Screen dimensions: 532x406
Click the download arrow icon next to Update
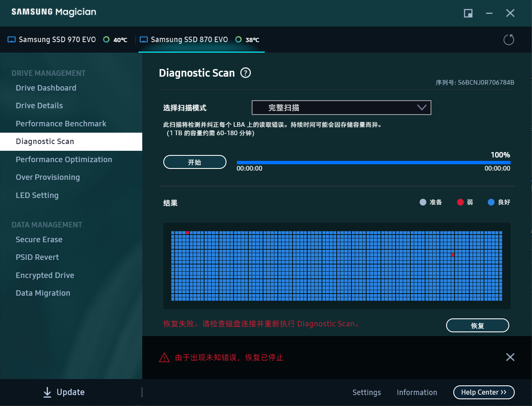pyautogui.click(x=48, y=392)
